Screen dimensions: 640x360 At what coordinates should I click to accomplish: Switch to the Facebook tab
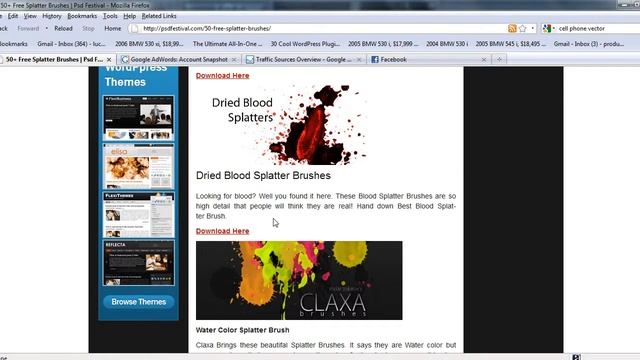click(429, 60)
